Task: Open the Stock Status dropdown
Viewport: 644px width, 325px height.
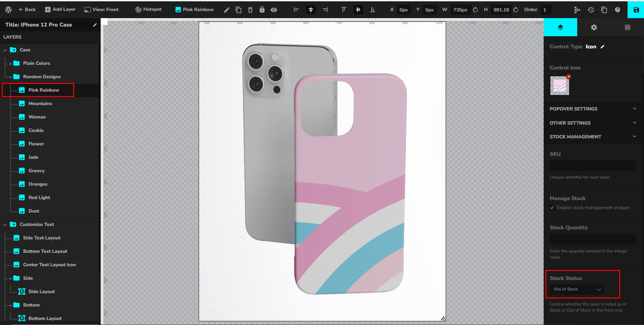Action: pos(577,289)
